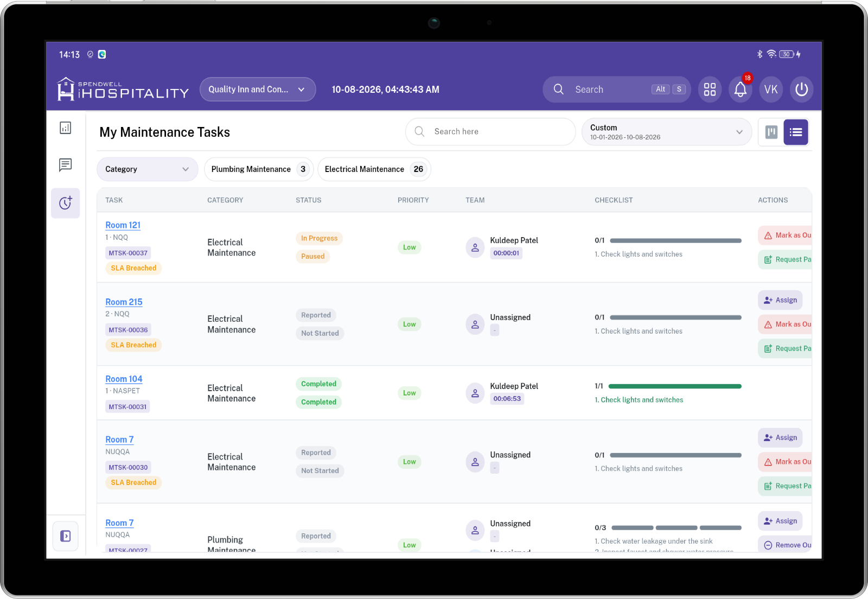
Task: Click timer 00:06:53 in Room 104 row
Action: 507,399
